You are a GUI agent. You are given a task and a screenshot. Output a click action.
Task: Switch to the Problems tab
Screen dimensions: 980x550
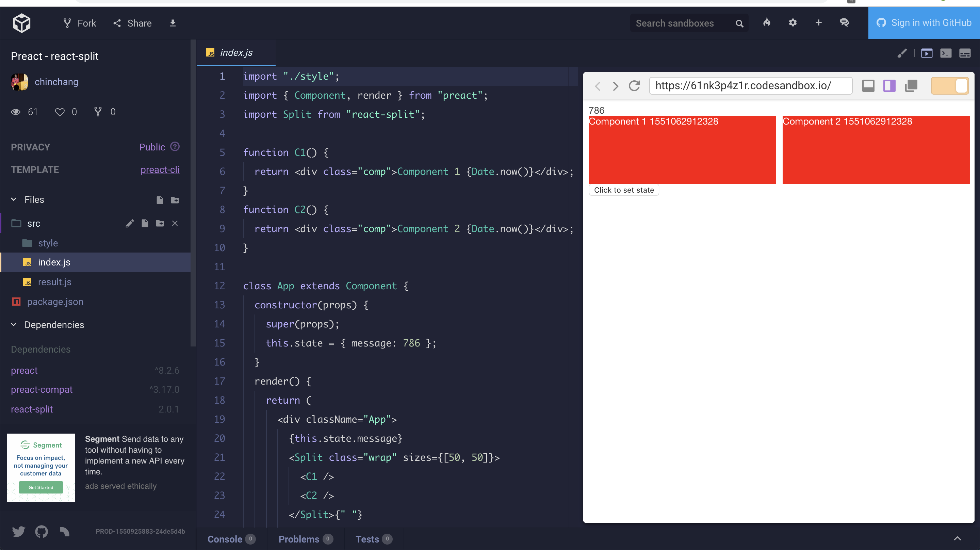point(299,539)
